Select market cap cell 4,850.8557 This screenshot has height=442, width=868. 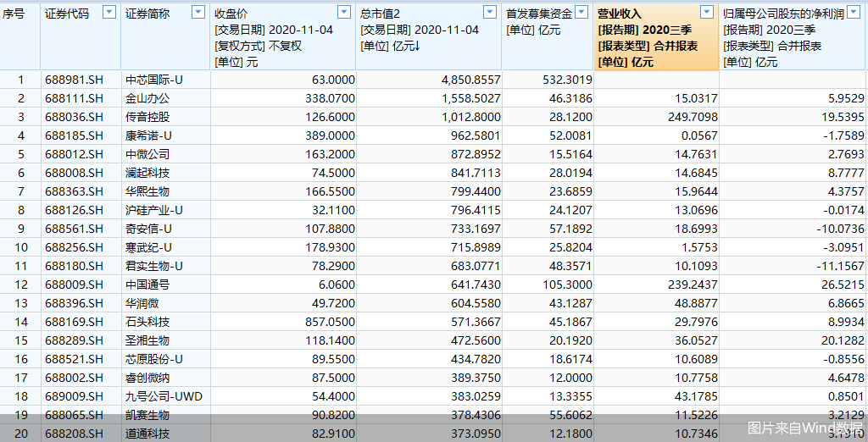(x=428, y=80)
